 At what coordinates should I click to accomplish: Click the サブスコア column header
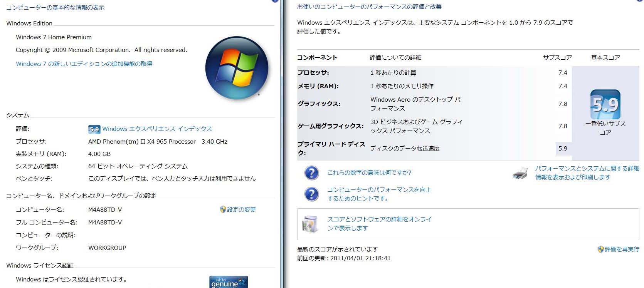pos(557,58)
